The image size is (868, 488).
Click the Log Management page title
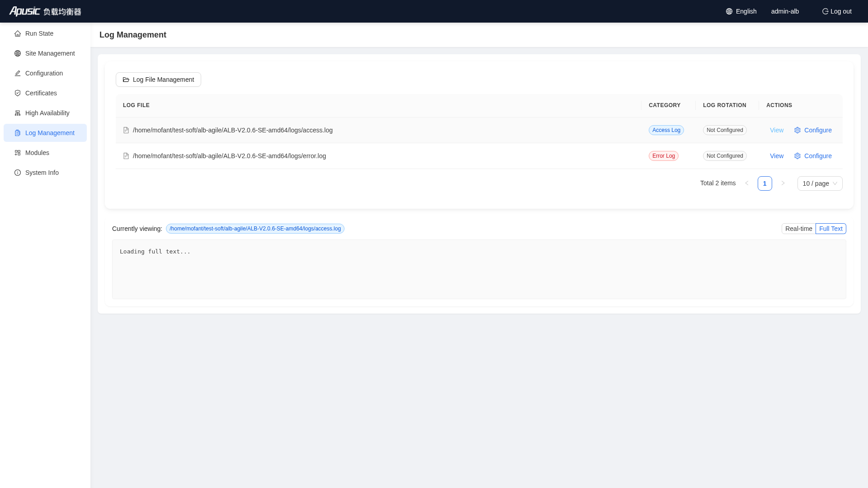tap(133, 35)
